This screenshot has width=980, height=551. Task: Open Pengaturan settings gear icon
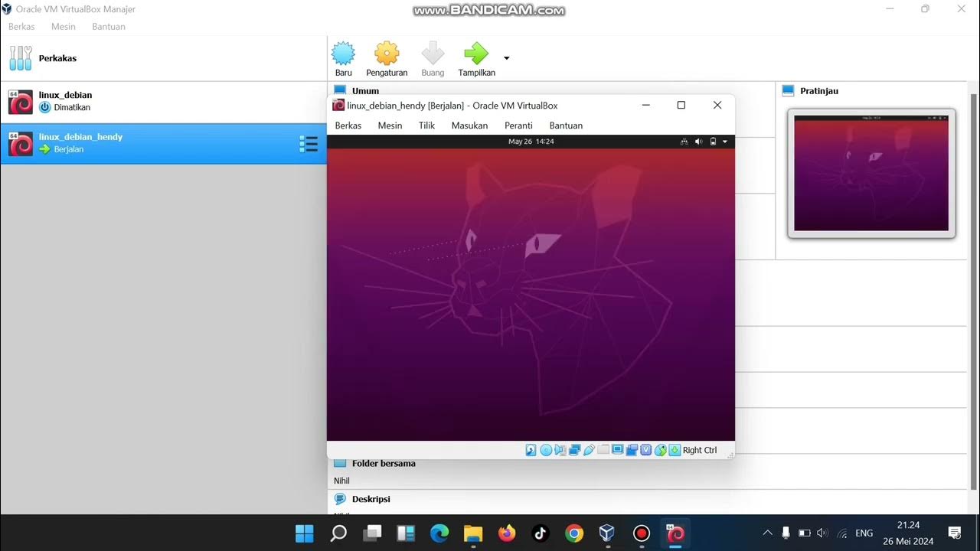(387, 54)
